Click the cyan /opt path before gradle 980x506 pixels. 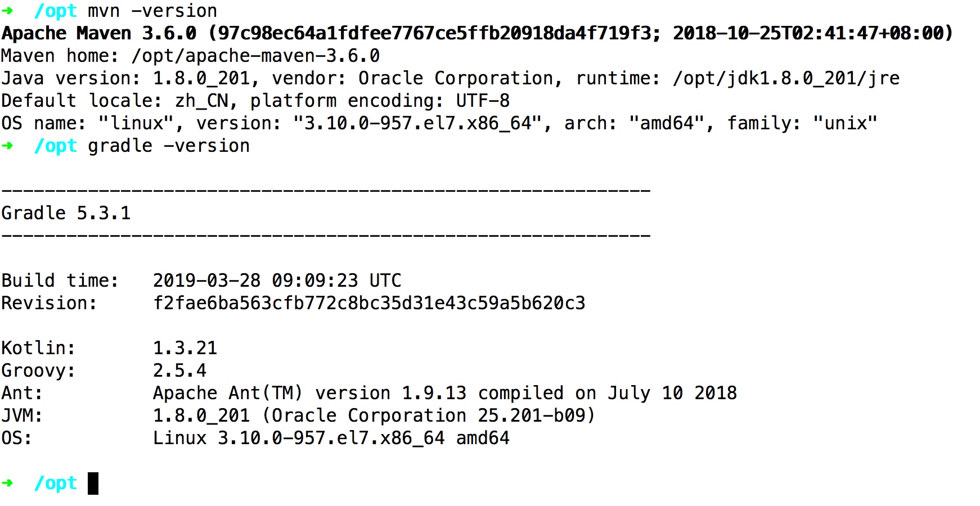[55, 146]
